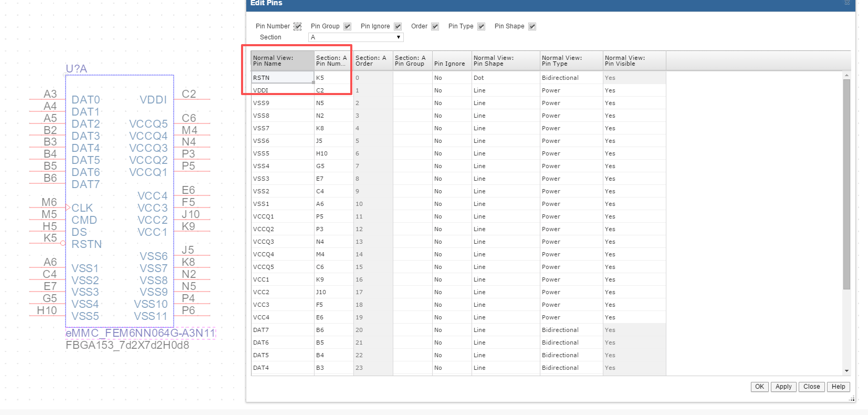The image size is (868, 415).
Task: Select the U?A reference designator on schematic
Action: [x=76, y=69]
